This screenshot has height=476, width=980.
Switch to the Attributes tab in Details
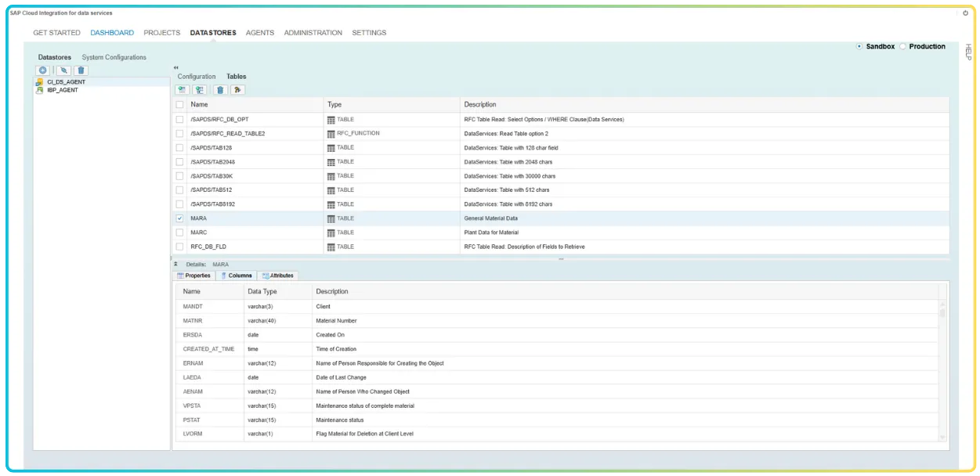point(279,275)
